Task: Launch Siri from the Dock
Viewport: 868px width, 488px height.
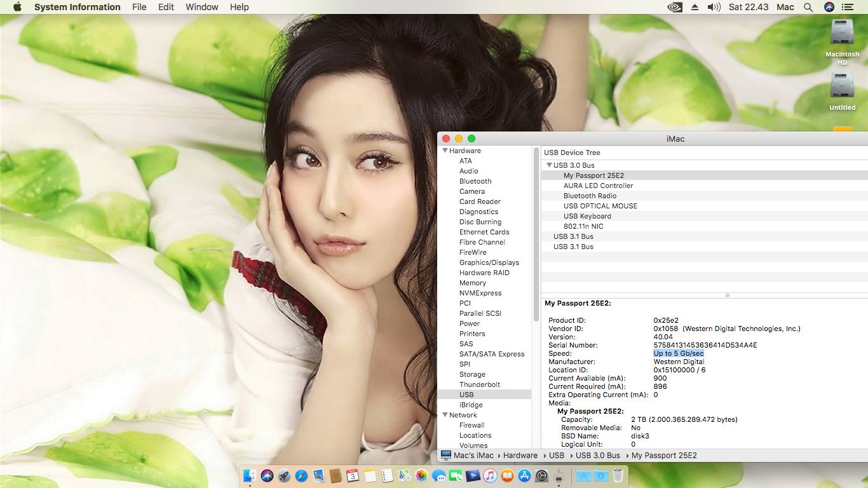Action: click(267, 475)
